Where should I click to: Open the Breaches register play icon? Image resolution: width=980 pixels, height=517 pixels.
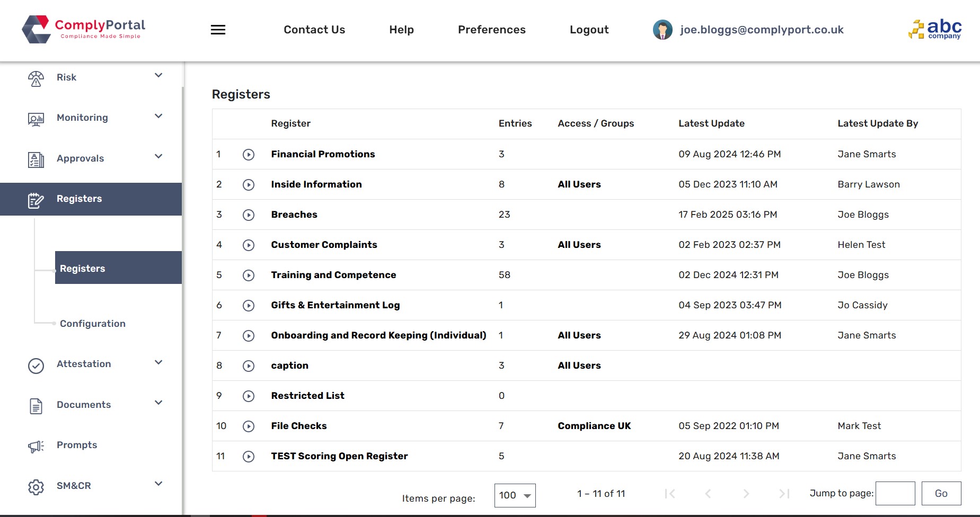pos(249,215)
